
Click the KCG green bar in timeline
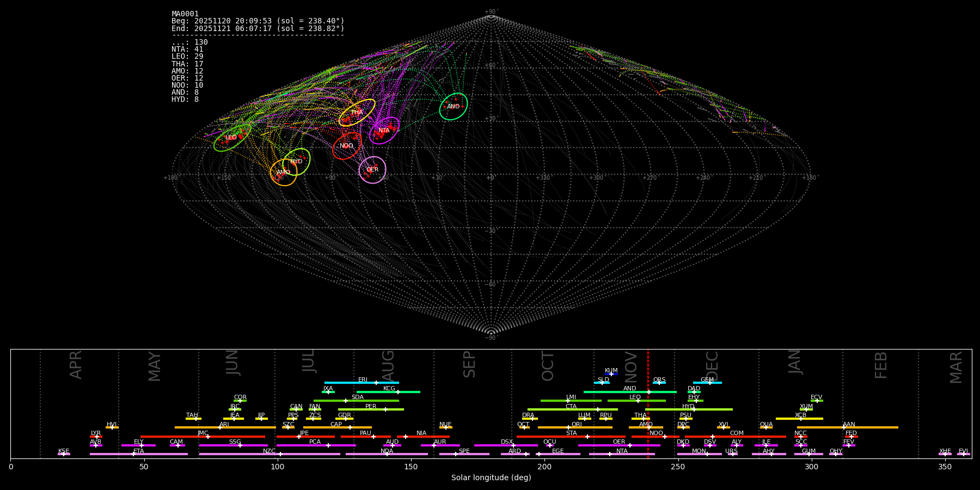tap(388, 392)
